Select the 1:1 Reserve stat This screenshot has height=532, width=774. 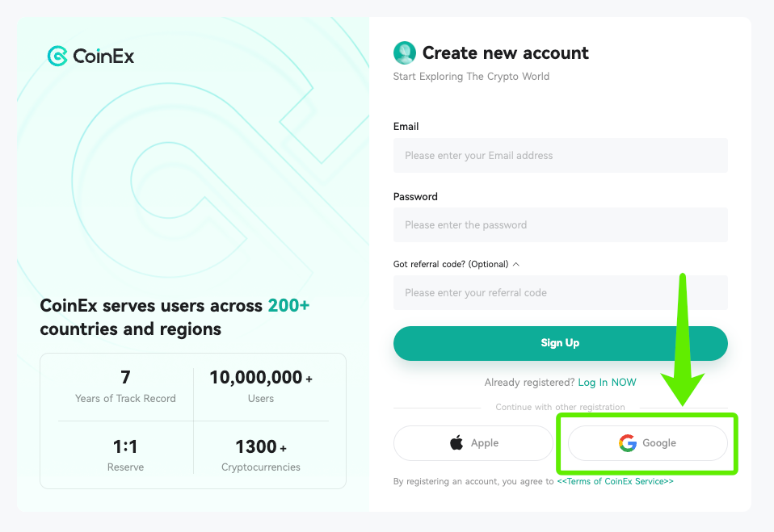(x=125, y=455)
